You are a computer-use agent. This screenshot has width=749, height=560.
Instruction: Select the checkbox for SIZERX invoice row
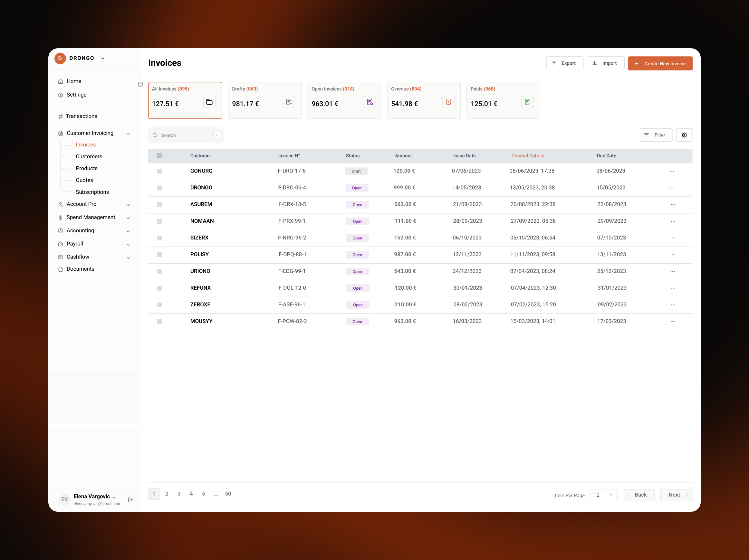pos(159,238)
